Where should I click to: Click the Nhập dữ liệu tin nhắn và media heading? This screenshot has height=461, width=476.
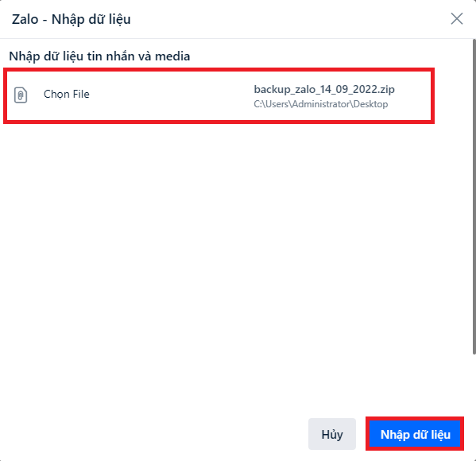(99, 56)
